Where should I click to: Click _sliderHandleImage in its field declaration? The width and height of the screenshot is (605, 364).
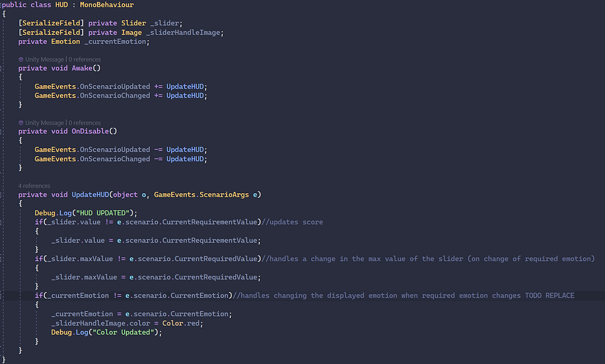[x=183, y=33]
